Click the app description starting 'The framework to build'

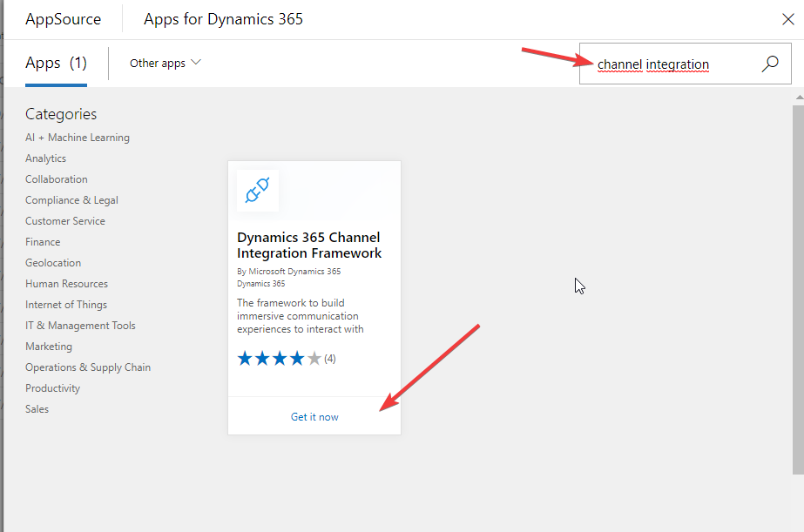coord(300,316)
